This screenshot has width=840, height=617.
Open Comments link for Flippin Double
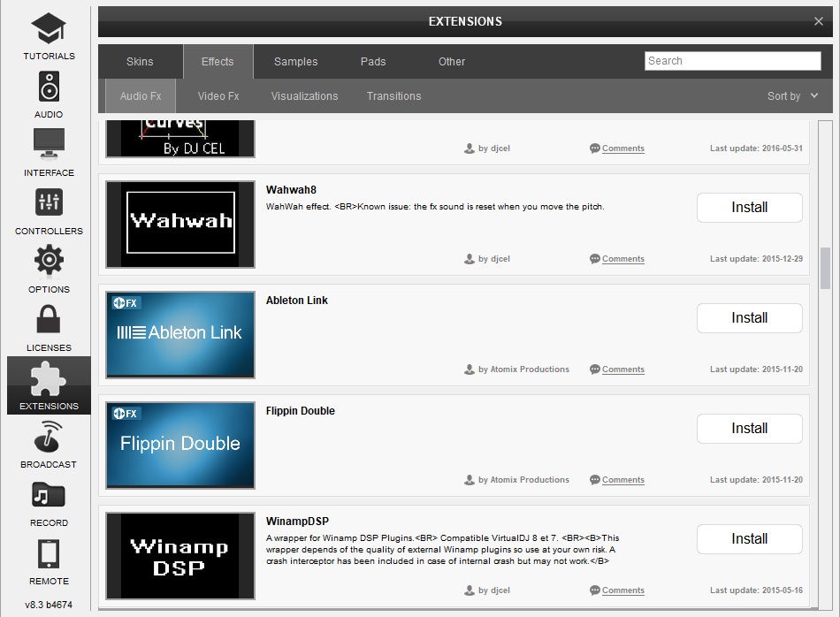pyautogui.click(x=623, y=479)
